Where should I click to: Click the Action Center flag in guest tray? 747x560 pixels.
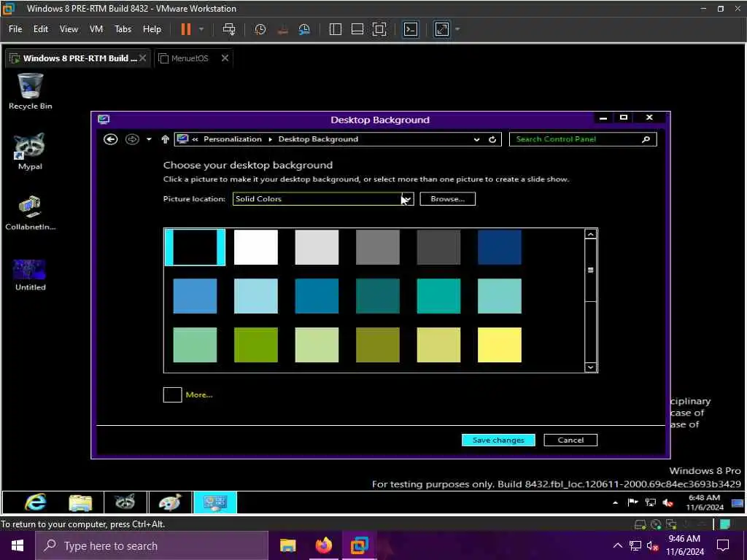tap(632, 502)
